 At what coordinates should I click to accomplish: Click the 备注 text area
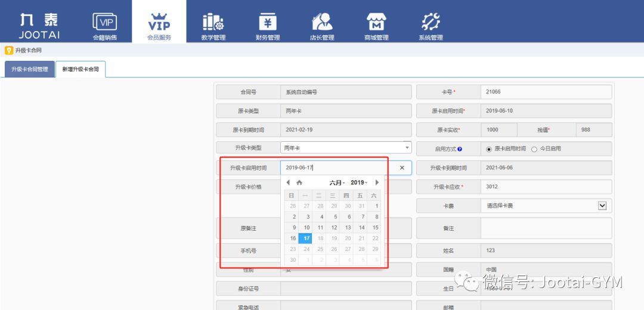click(x=546, y=228)
